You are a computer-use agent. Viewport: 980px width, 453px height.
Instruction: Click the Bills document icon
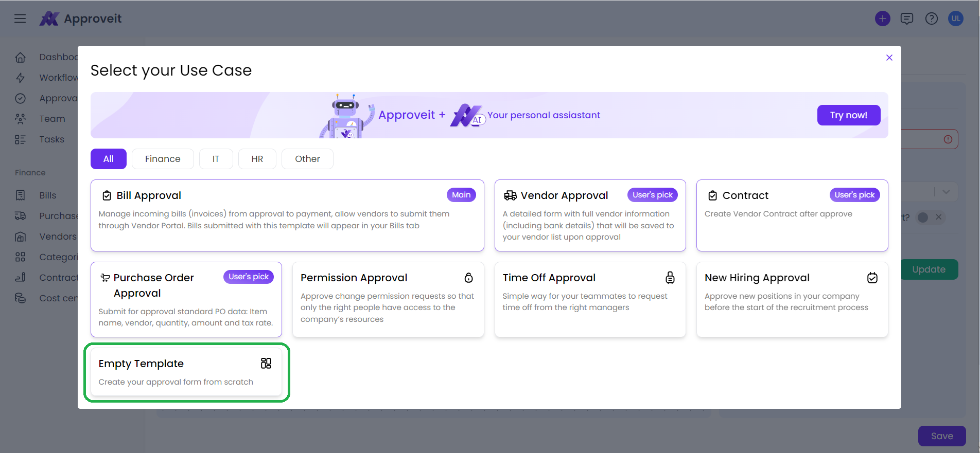pyautogui.click(x=20, y=195)
